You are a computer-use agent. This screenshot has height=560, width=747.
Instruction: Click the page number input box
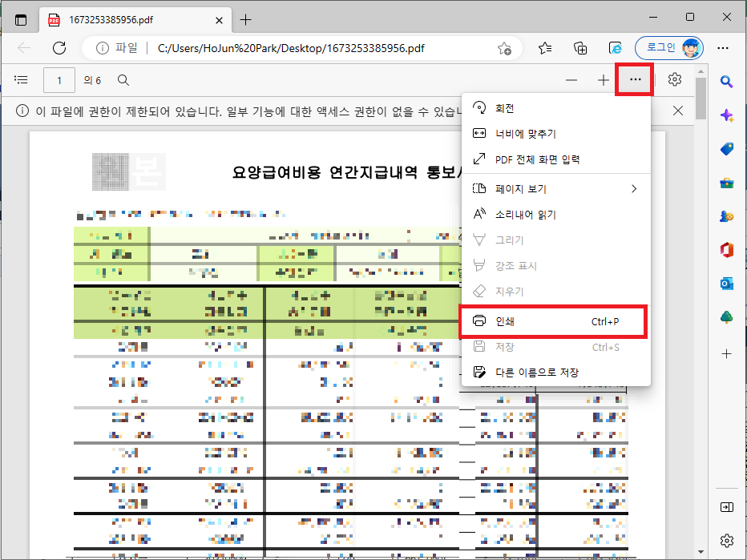coord(59,80)
